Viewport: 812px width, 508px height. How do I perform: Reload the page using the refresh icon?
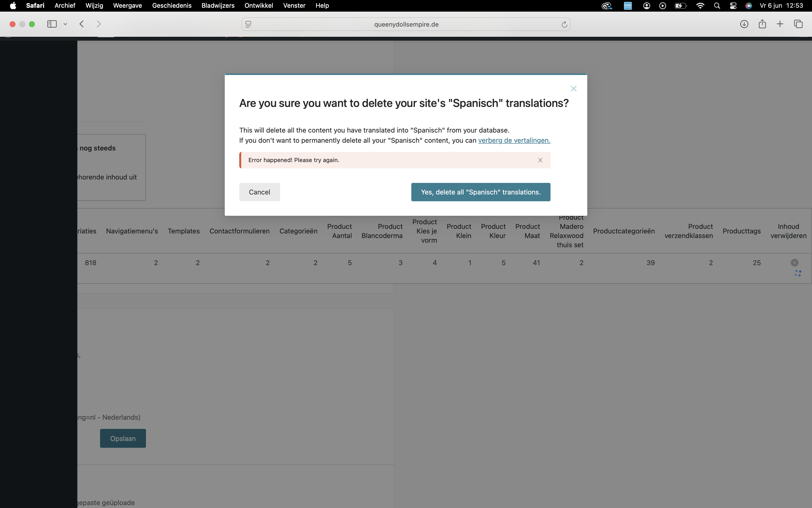pyautogui.click(x=564, y=24)
